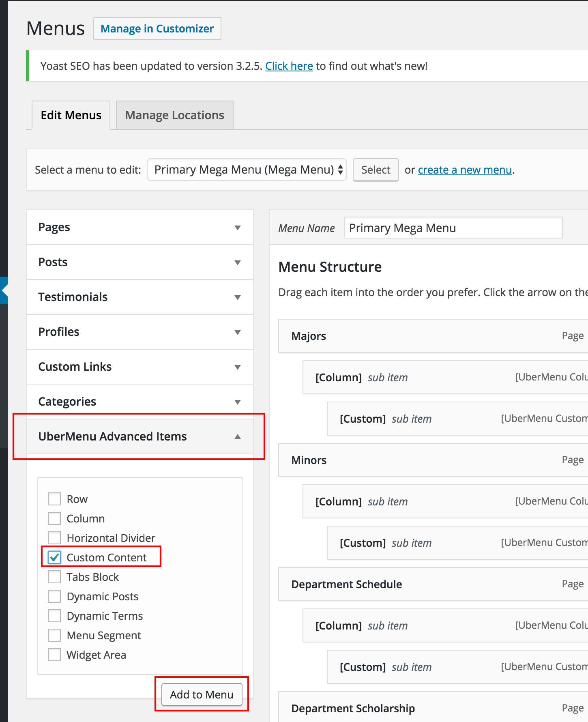Viewport: 588px width, 722px height.
Task: Follow the create a new menu link
Action: pyautogui.click(x=465, y=170)
